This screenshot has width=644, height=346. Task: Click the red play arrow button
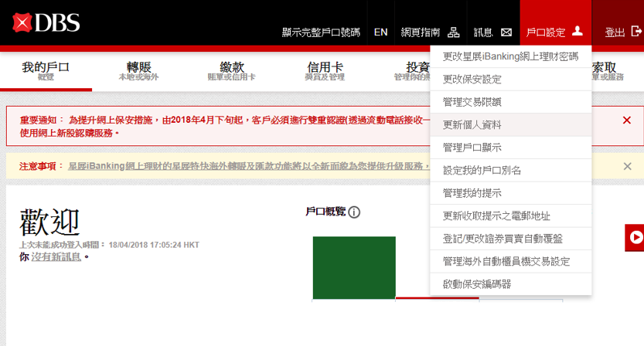coord(635,237)
